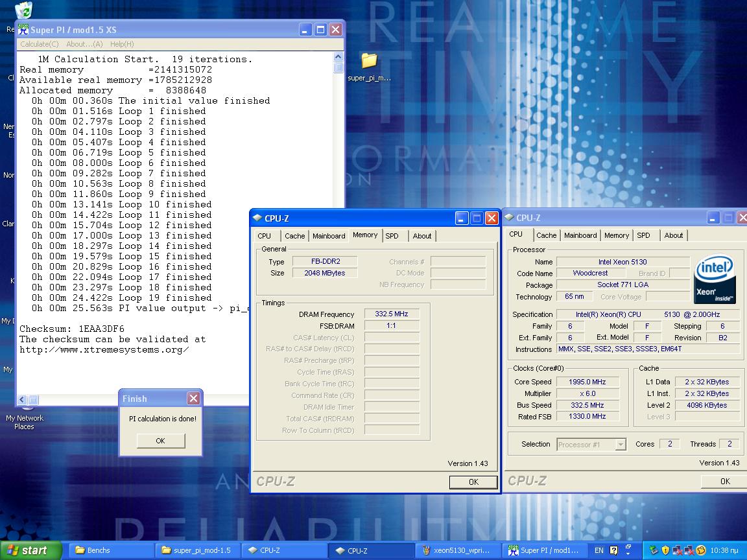Screen dimensions: 747x560
Task: Minimize the Memory CPU-Z window
Action: 462,218
